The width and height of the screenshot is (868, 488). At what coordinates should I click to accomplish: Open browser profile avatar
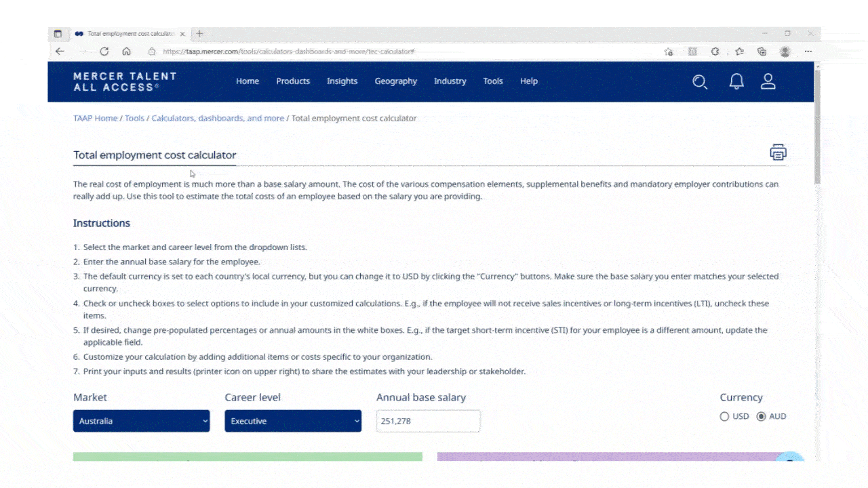pos(785,51)
